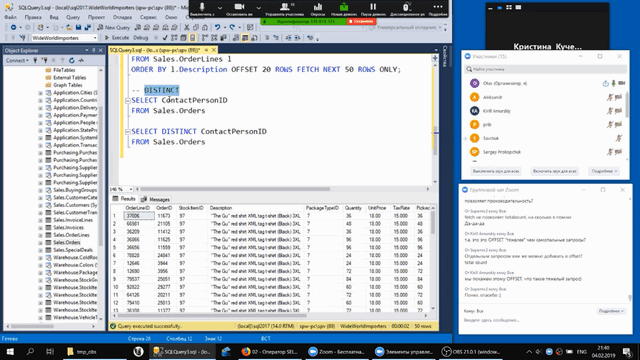The width and height of the screenshot is (640, 360).
Task: Select the Graph Tables folder
Action: point(68,85)
